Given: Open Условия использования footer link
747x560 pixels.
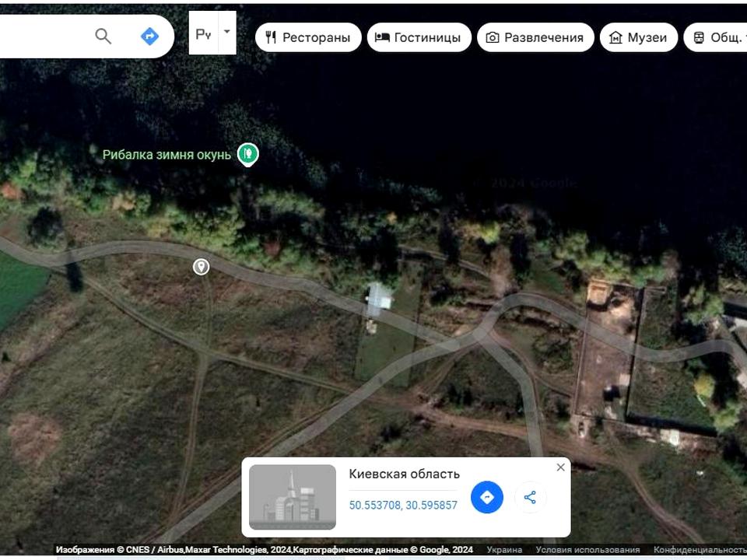Looking at the screenshot, I should pos(587,550).
